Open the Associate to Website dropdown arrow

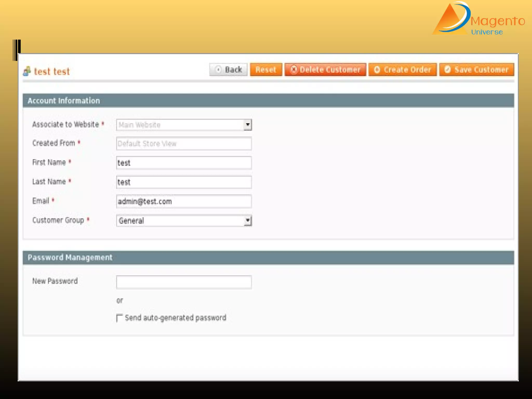pos(248,125)
